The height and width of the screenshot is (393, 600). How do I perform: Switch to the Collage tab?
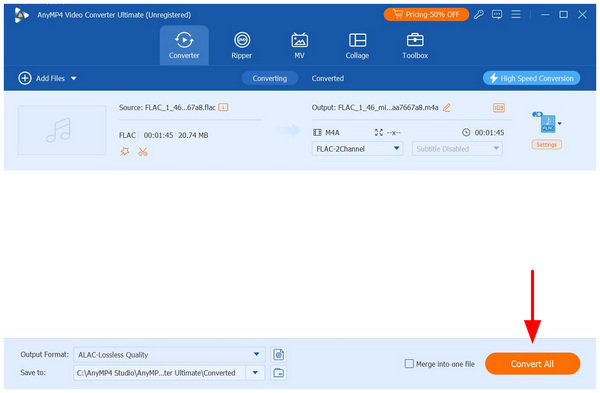pos(357,46)
